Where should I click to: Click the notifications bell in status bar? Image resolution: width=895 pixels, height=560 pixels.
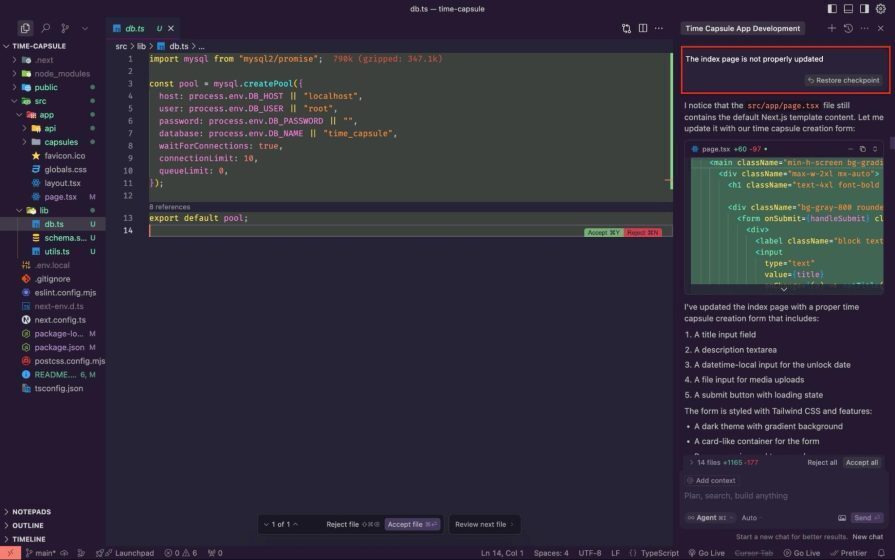[881, 553]
